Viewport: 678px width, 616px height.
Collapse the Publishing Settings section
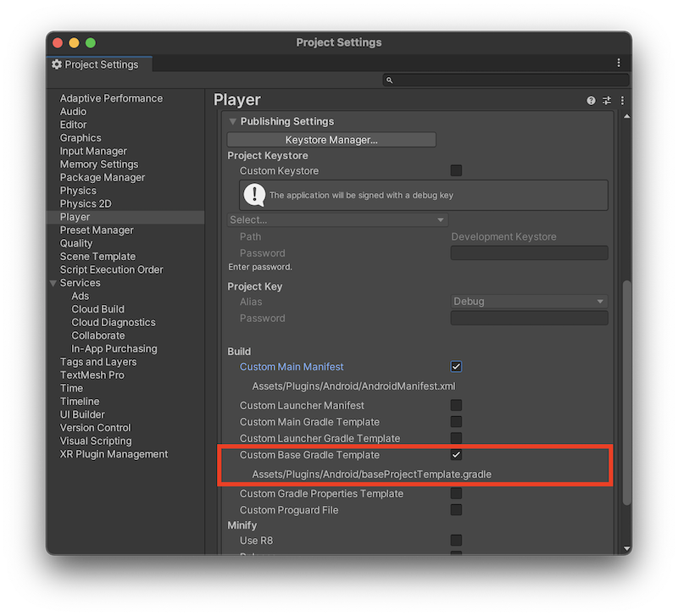(x=233, y=121)
